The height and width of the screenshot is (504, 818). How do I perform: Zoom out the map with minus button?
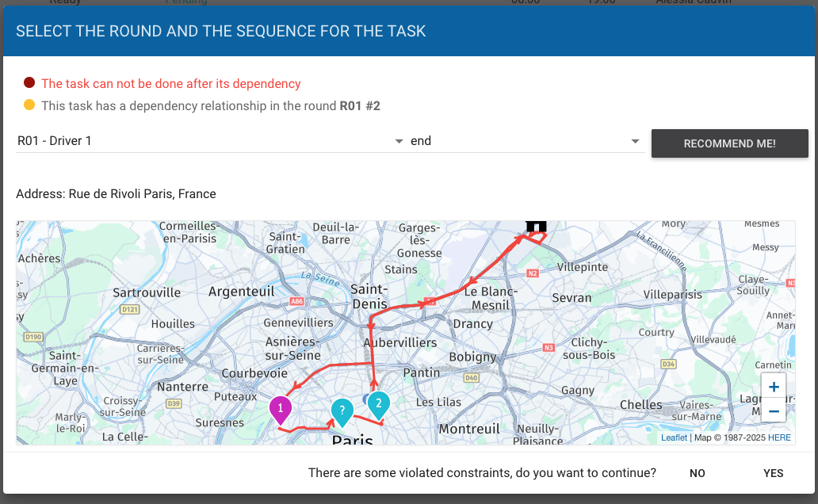coord(774,410)
